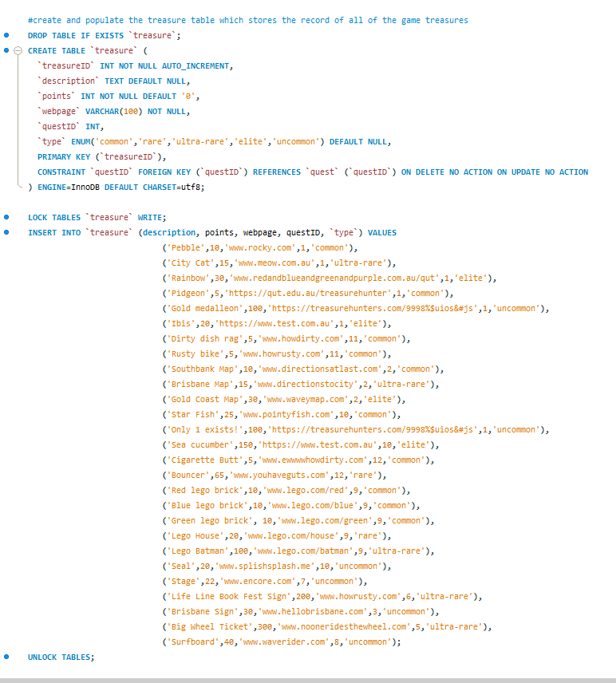The image size is (616, 683).
Task: Click the 'Pidgeon' values row
Action: [308, 293]
